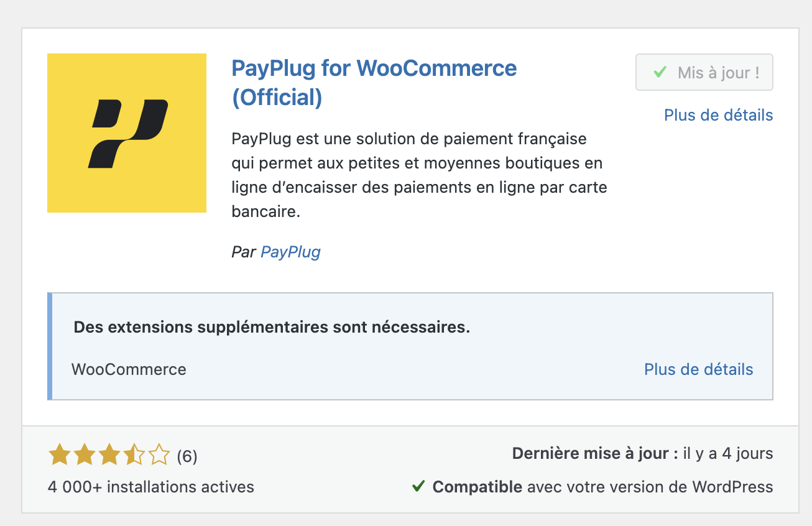The height and width of the screenshot is (526, 812).
Task: Click the Mis à jour ! button
Action: (704, 72)
